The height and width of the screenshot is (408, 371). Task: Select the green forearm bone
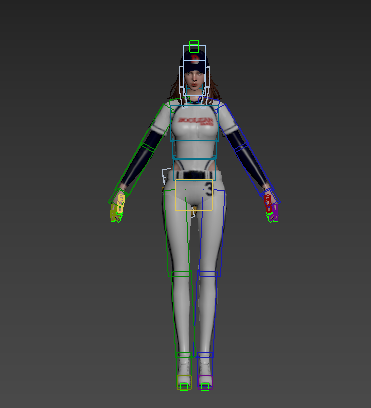(x=132, y=172)
